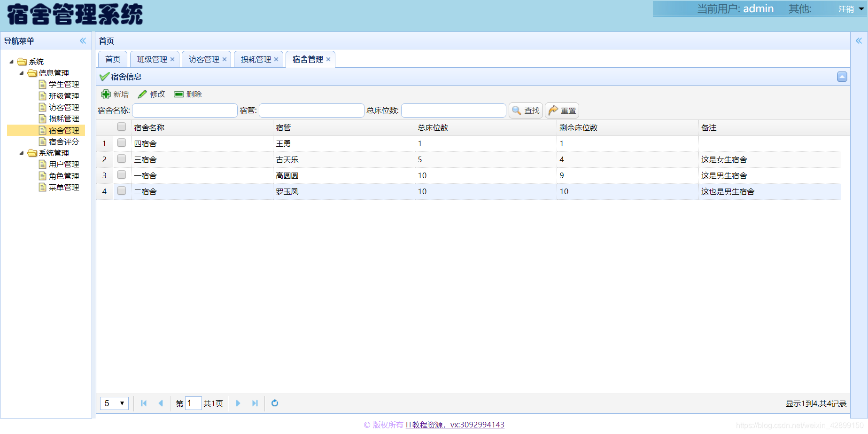Image resolution: width=868 pixels, height=434 pixels.
Task: Click the green plus 新增 icon
Action: click(x=106, y=94)
